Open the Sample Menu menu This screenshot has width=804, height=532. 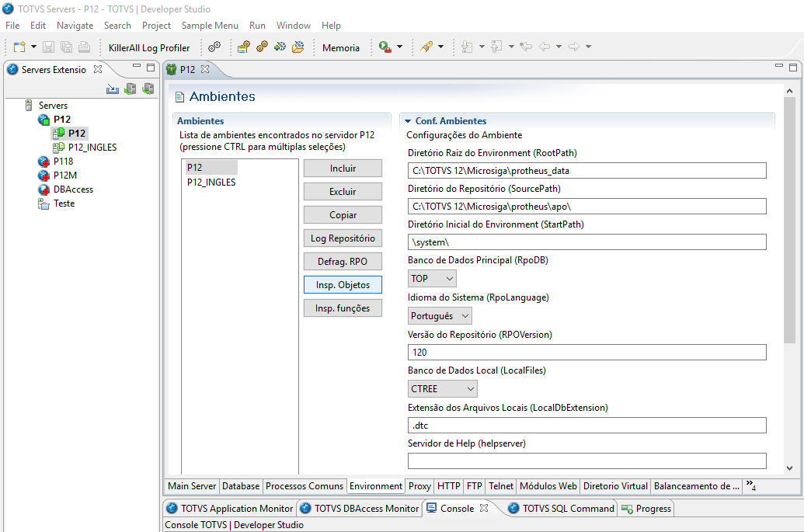pos(210,26)
